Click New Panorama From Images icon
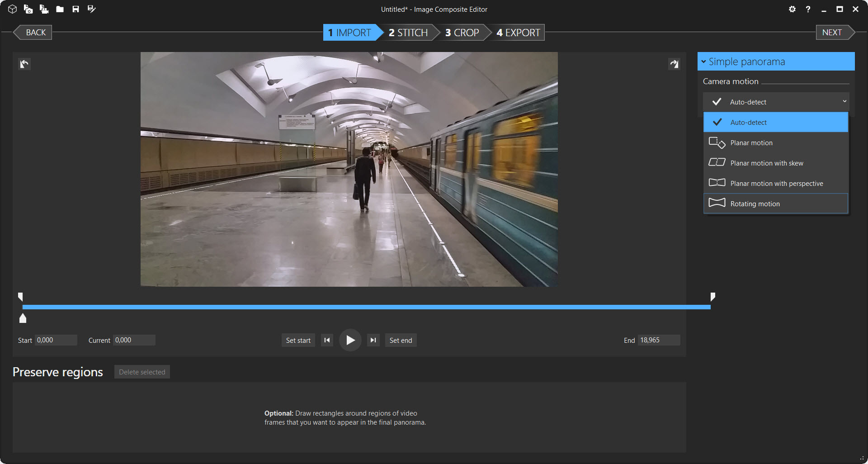The image size is (868, 464). 28,9
